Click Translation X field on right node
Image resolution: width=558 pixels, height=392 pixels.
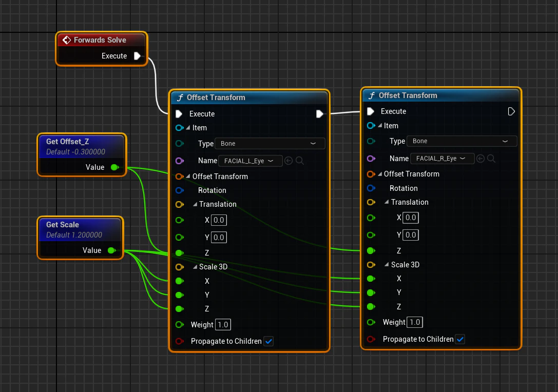(410, 218)
